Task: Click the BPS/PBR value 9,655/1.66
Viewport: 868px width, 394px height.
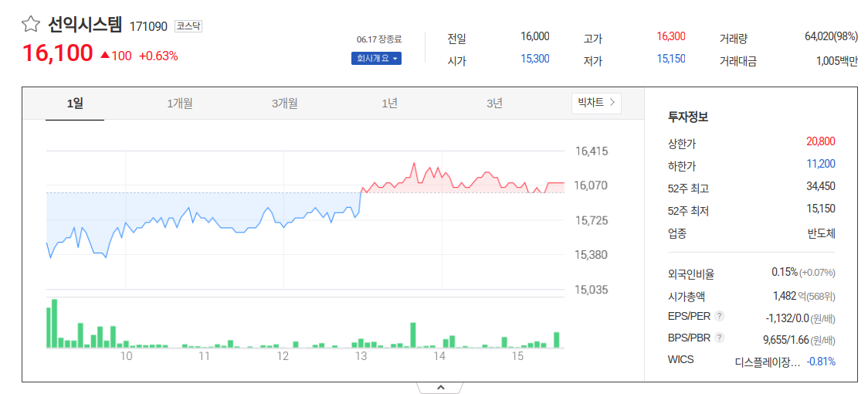Action: (x=786, y=339)
